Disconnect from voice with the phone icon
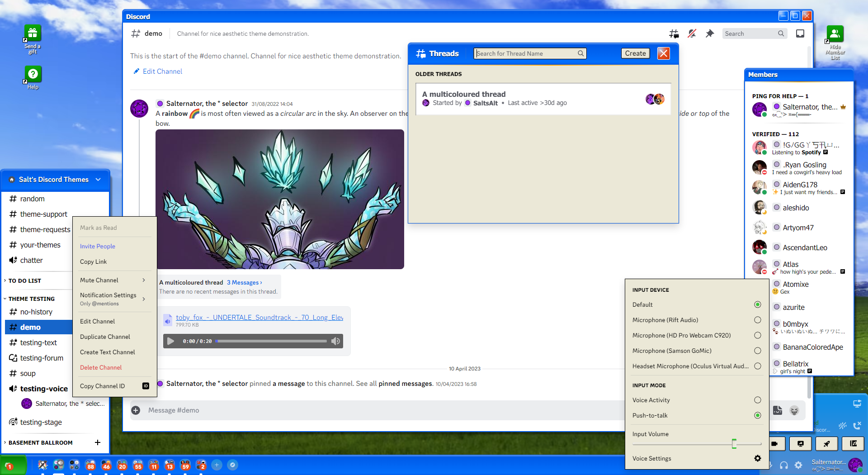 [857, 426]
